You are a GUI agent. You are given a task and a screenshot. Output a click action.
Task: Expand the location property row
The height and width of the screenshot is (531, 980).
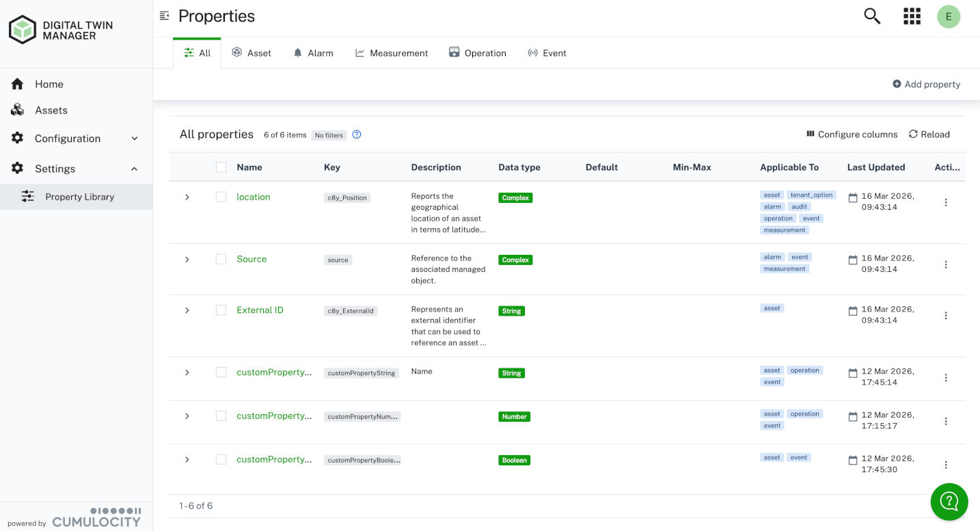click(187, 197)
